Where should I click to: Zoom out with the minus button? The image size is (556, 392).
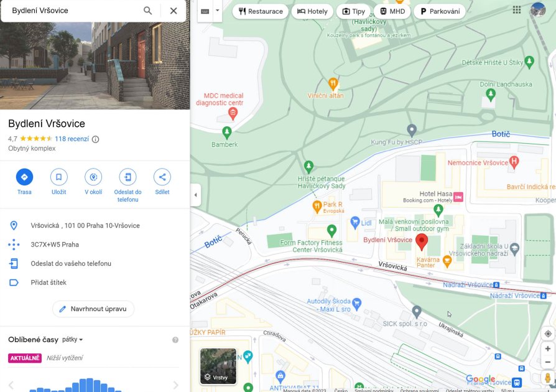click(548, 362)
